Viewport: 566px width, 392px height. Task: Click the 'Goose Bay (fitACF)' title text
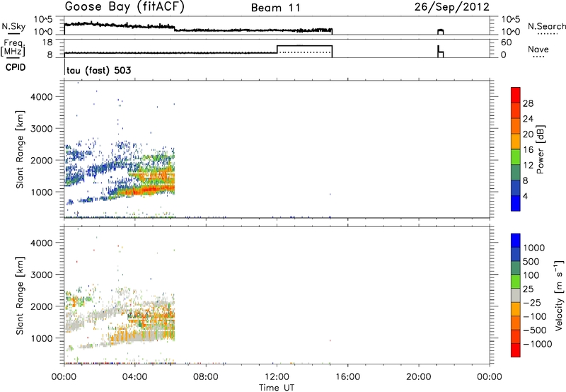[125, 6]
